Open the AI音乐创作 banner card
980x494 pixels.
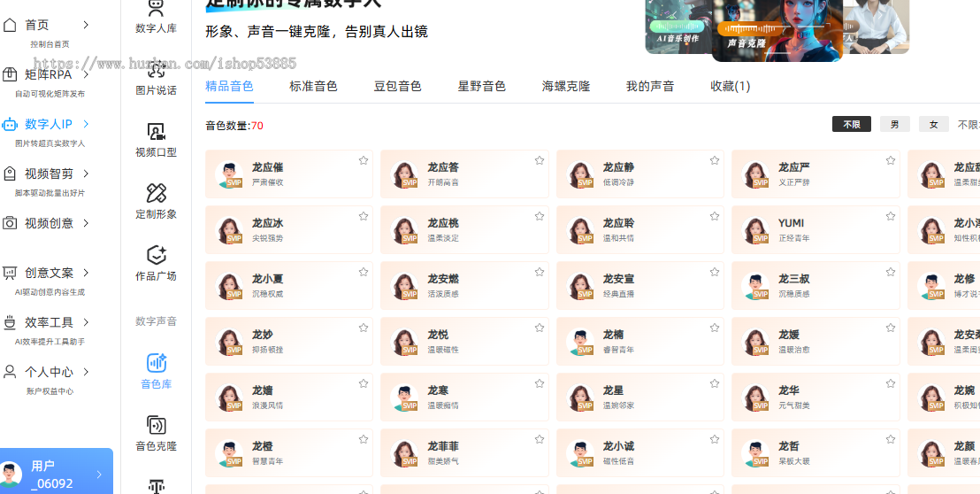tap(678, 27)
